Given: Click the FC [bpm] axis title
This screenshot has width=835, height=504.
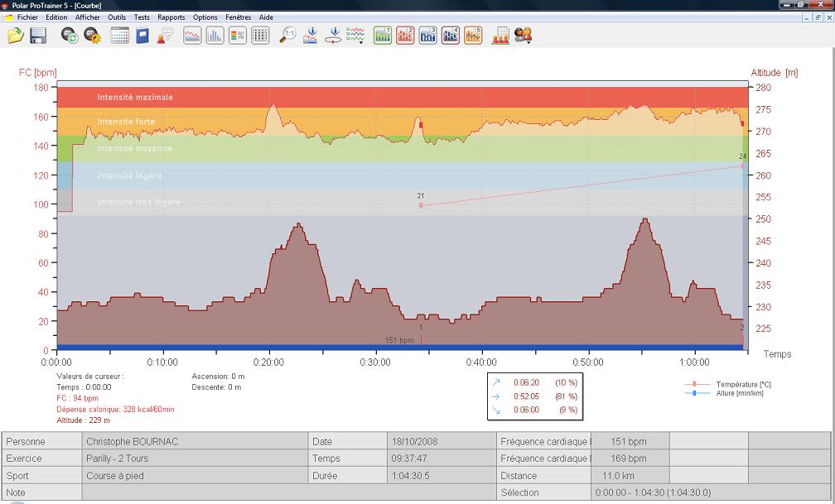Looking at the screenshot, I should click(37, 72).
